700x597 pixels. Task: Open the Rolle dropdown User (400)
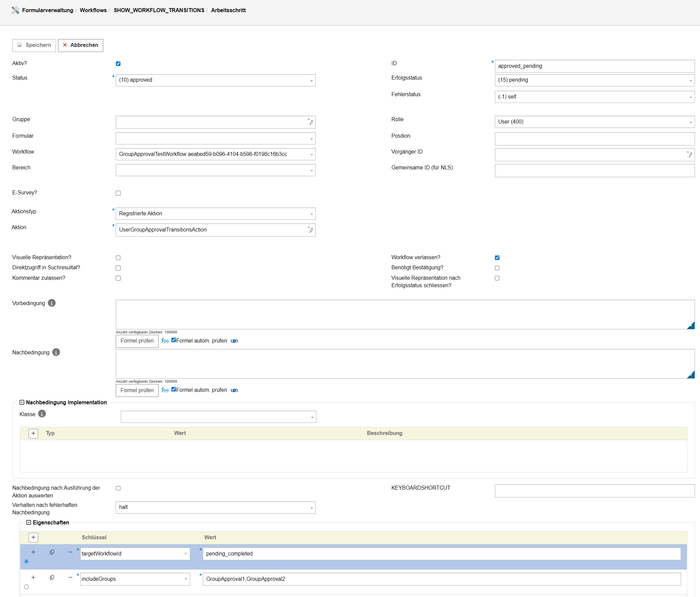595,122
